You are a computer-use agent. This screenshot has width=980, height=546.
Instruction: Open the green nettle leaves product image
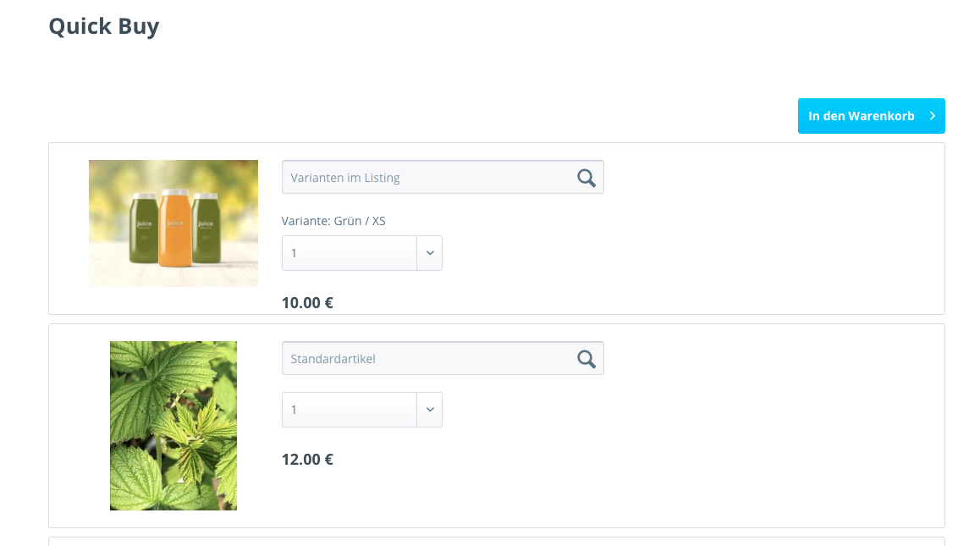point(173,426)
